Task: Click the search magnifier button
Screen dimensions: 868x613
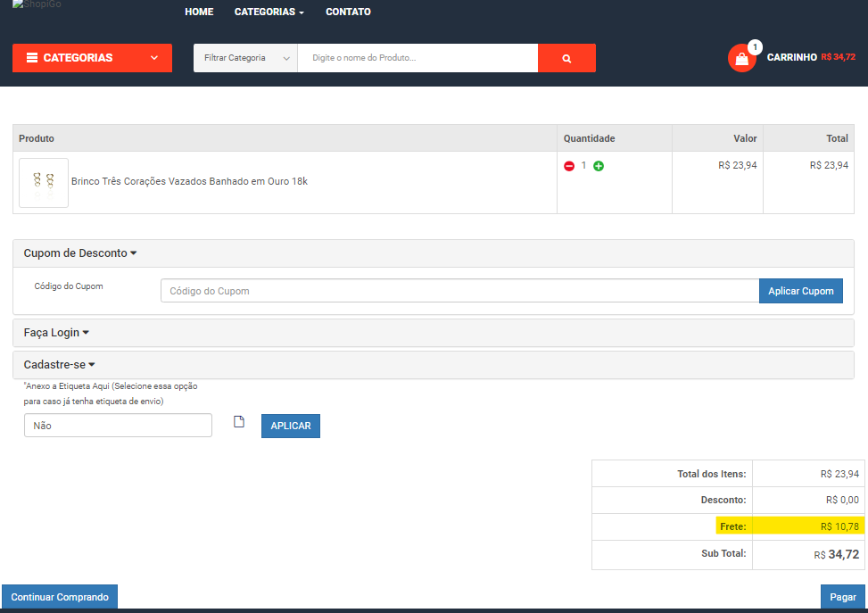Action: pyautogui.click(x=566, y=58)
